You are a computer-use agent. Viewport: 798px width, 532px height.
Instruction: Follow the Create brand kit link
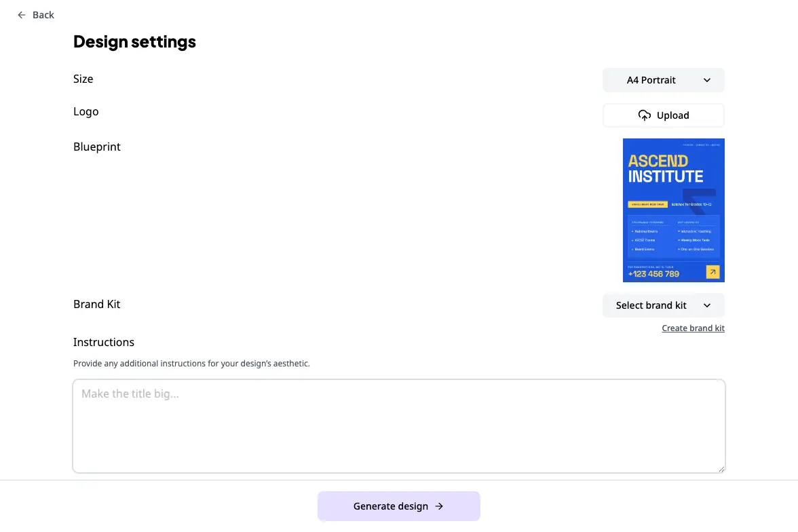(x=693, y=328)
